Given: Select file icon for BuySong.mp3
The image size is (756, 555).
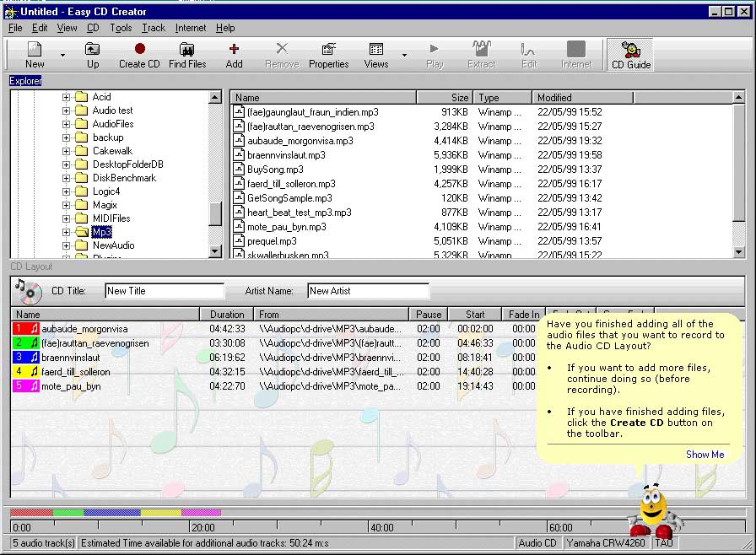Looking at the screenshot, I should click(x=239, y=169).
